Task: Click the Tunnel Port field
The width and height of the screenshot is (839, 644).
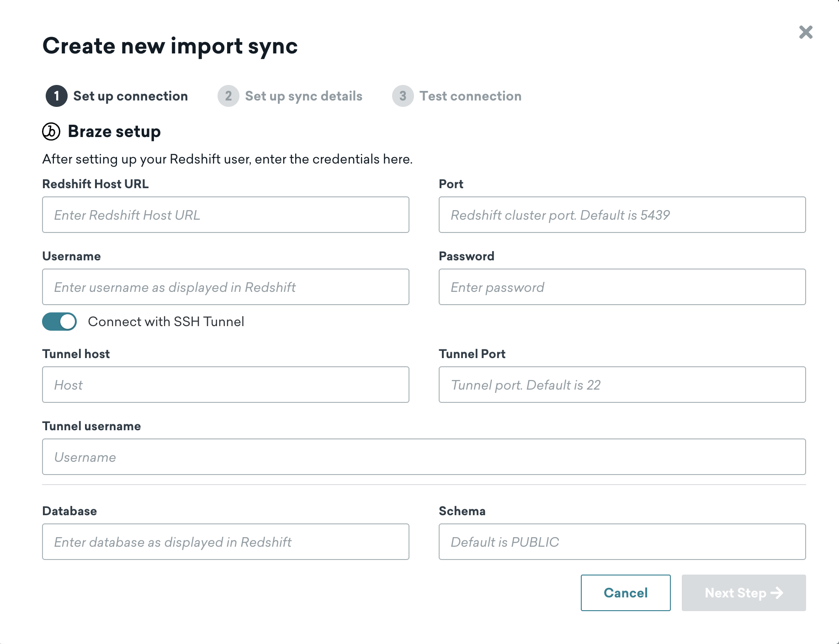Action: (622, 385)
